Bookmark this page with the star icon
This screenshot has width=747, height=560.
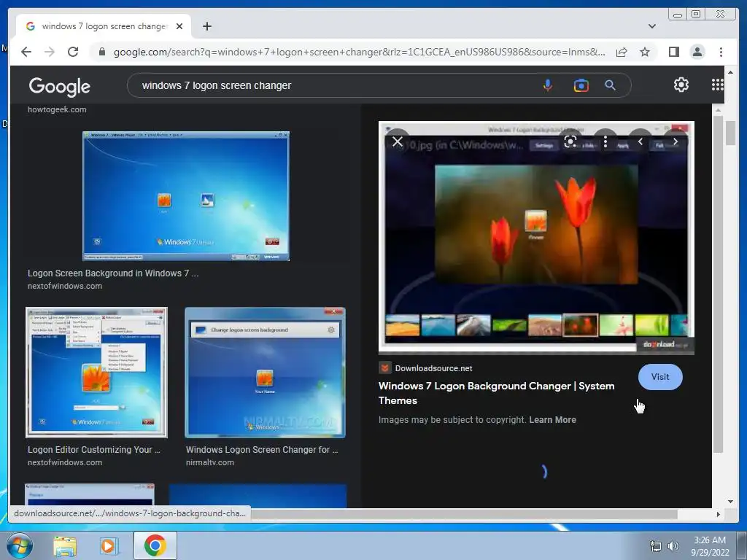point(645,52)
